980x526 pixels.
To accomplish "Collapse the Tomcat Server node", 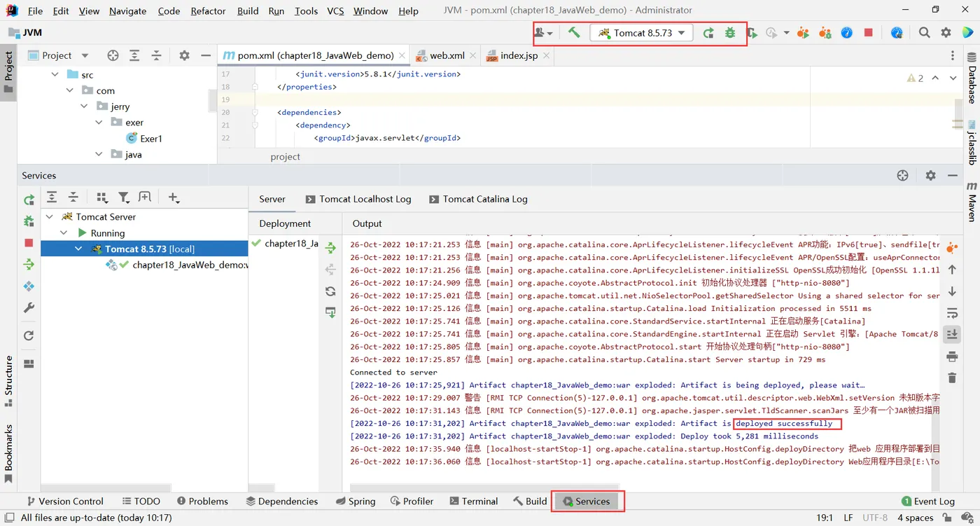I will (49, 217).
